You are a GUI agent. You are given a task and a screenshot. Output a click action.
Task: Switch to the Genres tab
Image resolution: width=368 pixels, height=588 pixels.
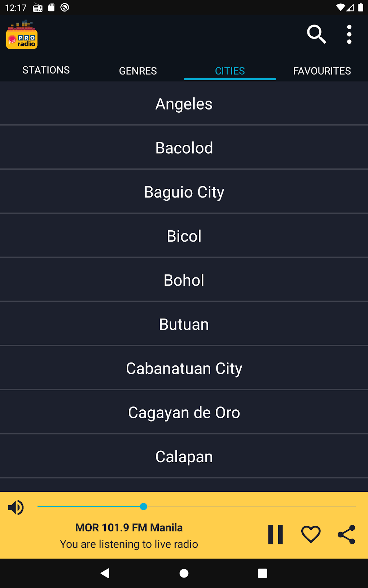[x=138, y=71]
